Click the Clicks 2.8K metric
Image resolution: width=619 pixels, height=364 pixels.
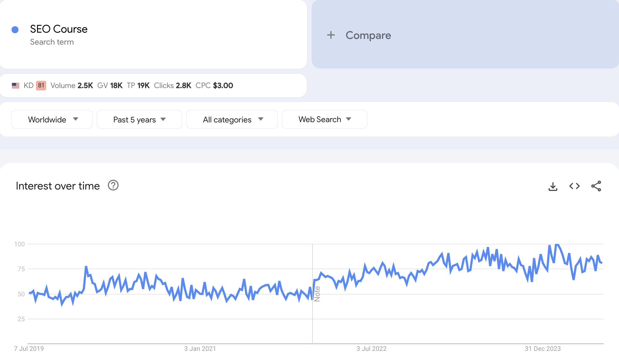point(173,86)
